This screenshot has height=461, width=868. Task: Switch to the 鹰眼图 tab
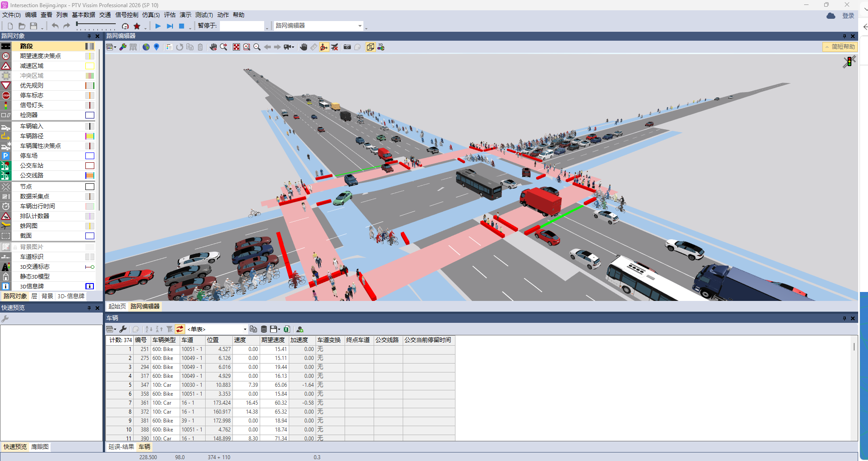point(40,447)
